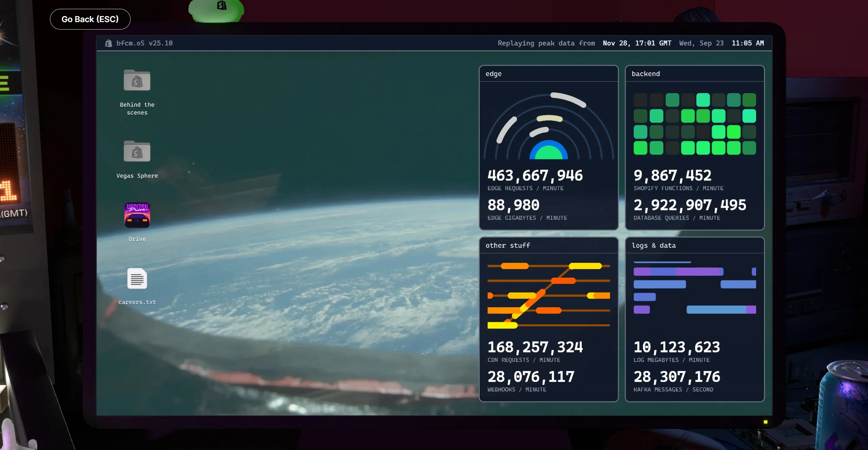Image resolution: width=868 pixels, height=450 pixels.
Task: Select the other stuff panel header
Action: click(x=548, y=245)
